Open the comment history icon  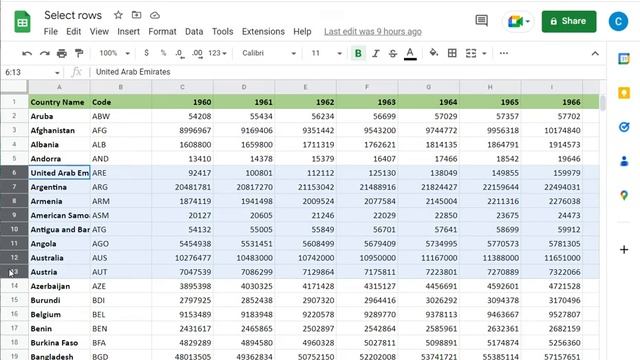tap(482, 20)
